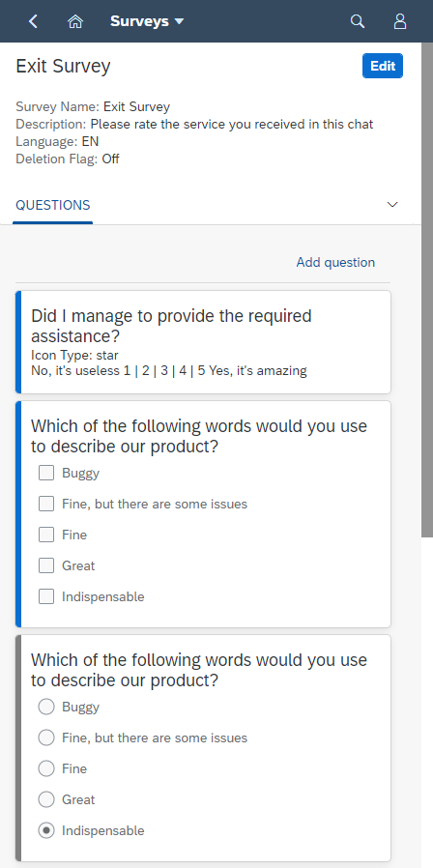
Task: Expand the Surveys navigation dropdown
Action: [147, 21]
